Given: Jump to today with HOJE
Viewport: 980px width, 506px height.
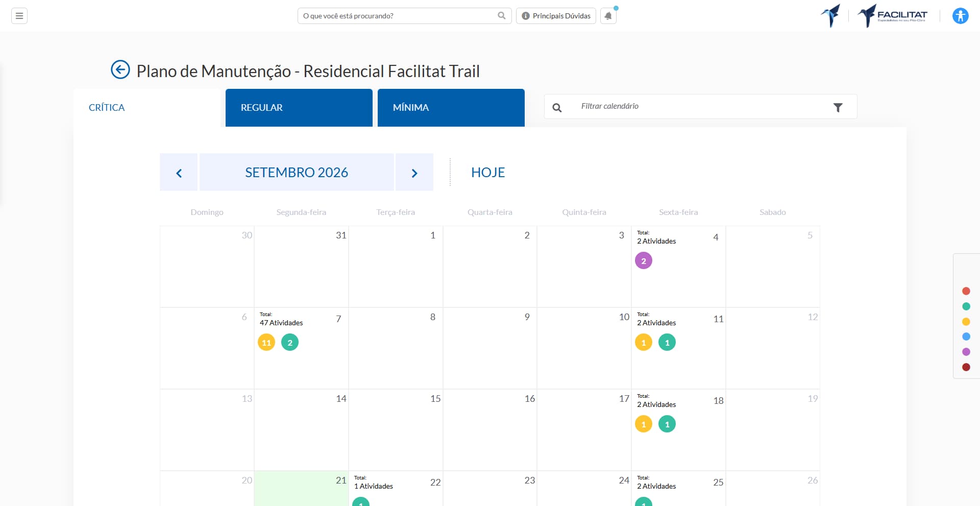Looking at the screenshot, I should pyautogui.click(x=488, y=173).
